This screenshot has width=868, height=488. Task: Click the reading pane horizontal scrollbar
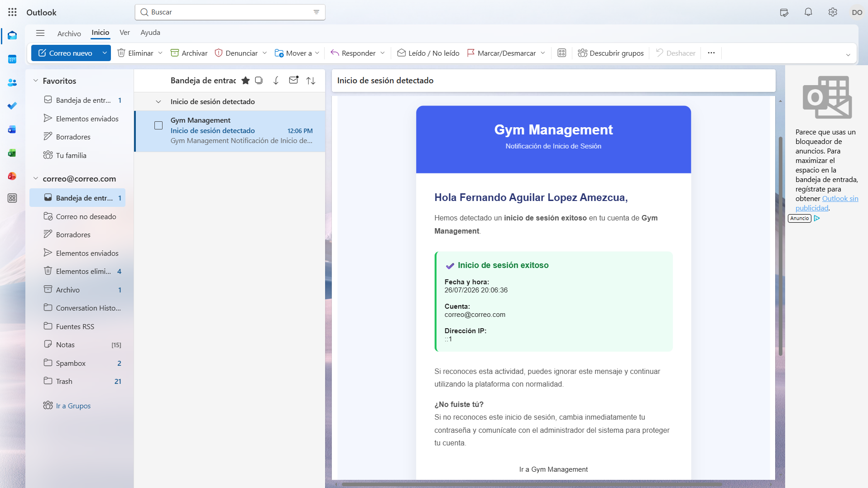point(532,484)
